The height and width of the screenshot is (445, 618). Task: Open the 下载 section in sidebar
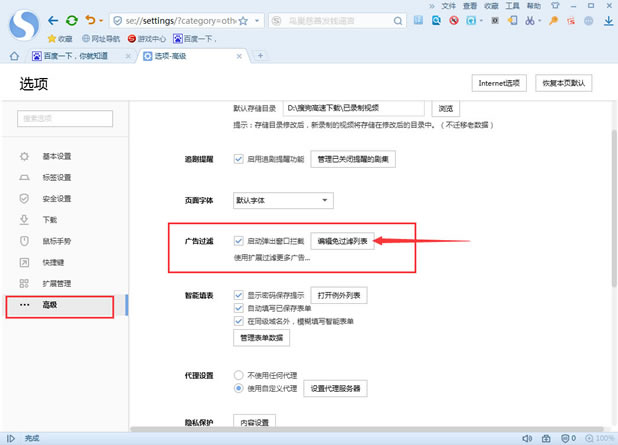pos(50,219)
